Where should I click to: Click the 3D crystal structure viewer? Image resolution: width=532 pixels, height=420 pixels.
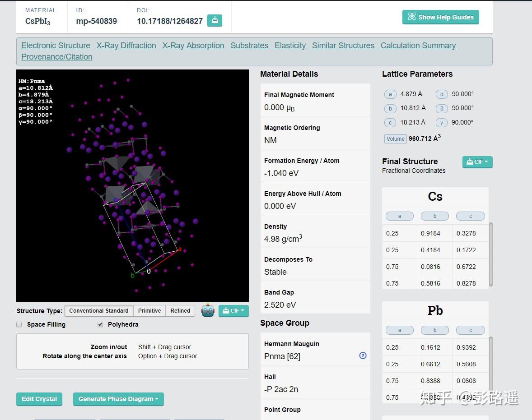click(x=132, y=185)
